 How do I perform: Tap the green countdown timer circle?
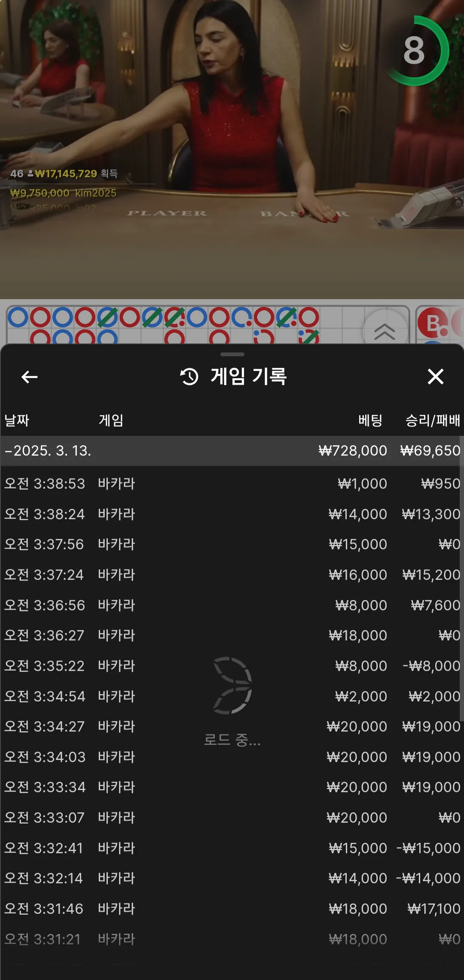[415, 51]
